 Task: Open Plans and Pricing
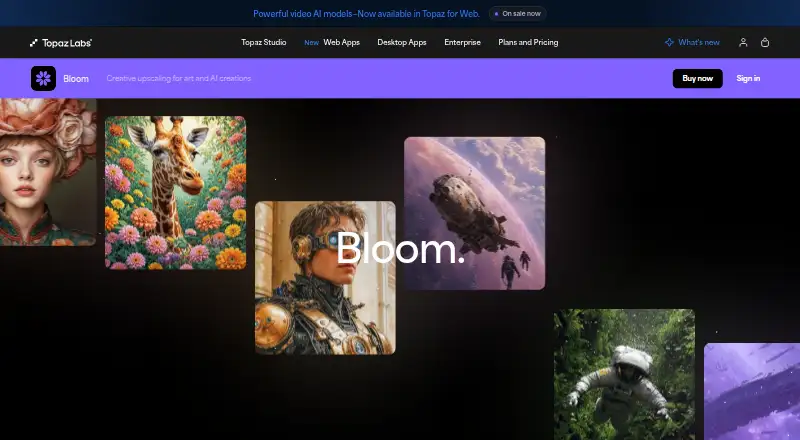528,42
